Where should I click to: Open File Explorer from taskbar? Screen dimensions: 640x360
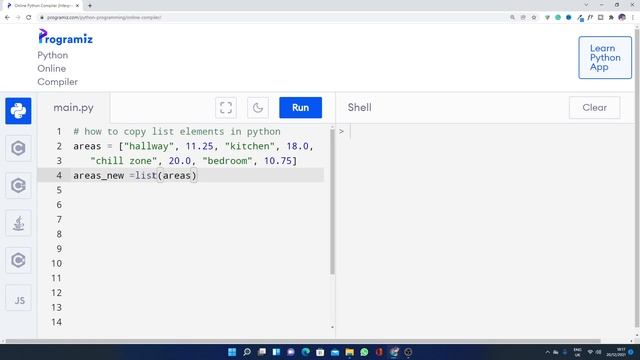point(349,352)
